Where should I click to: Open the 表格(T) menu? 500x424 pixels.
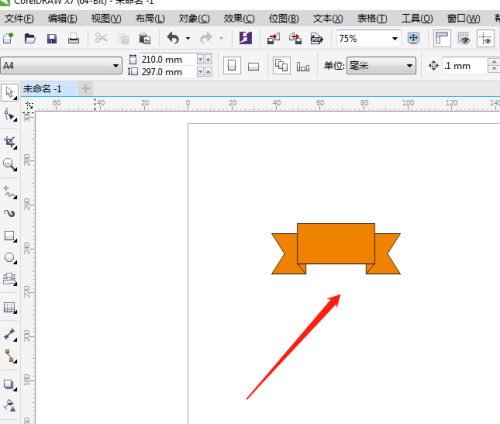tap(372, 18)
